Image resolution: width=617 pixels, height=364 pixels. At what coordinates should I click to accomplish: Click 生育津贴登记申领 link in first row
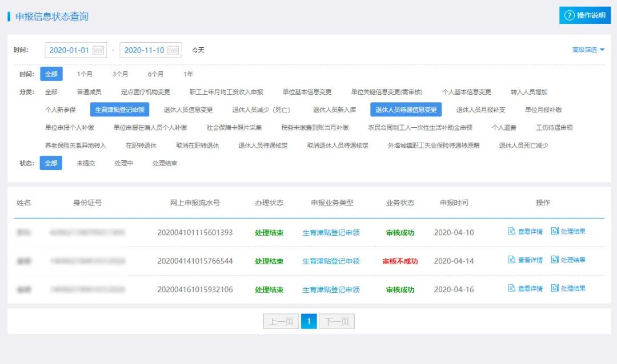click(x=331, y=233)
